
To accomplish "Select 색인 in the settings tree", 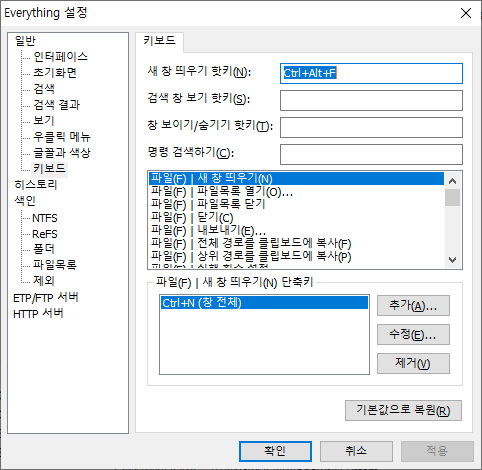I will tap(25, 200).
